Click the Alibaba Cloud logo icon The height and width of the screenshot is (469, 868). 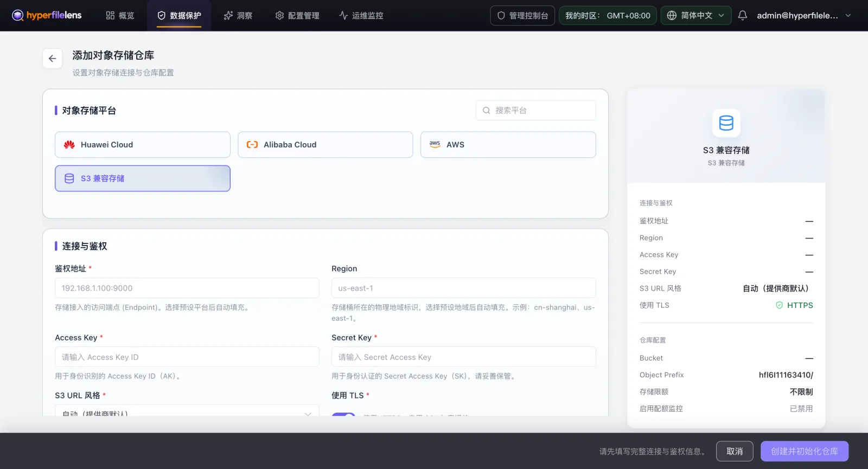point(252,145)
